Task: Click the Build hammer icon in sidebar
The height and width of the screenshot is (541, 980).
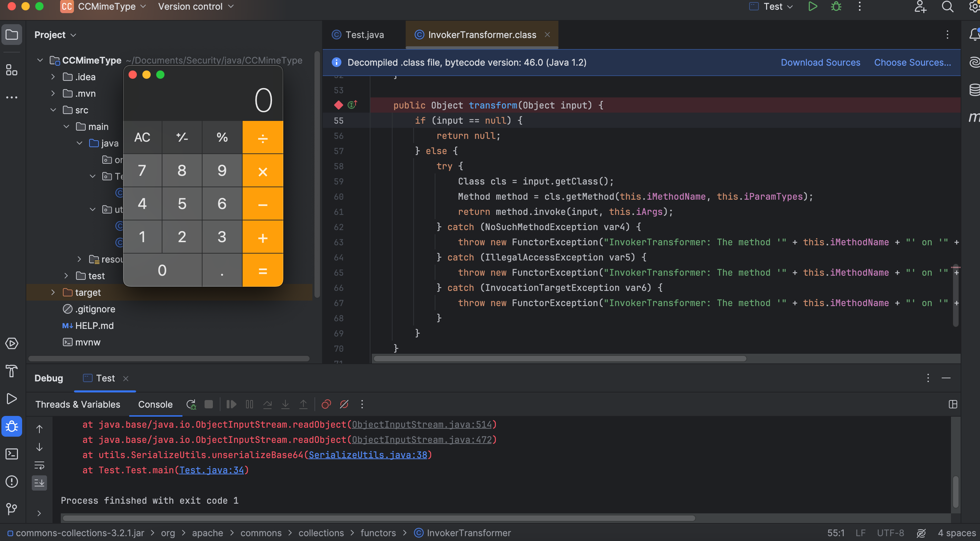Action: 11,371
